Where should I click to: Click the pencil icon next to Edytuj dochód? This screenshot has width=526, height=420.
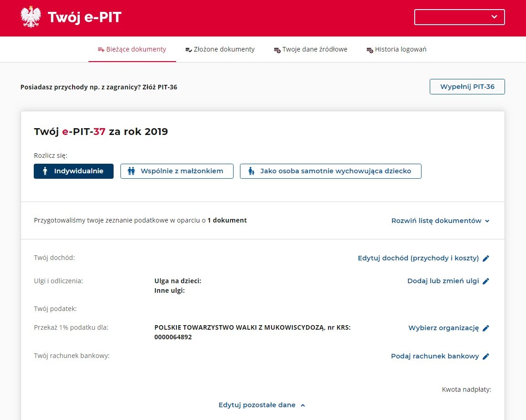486,258
